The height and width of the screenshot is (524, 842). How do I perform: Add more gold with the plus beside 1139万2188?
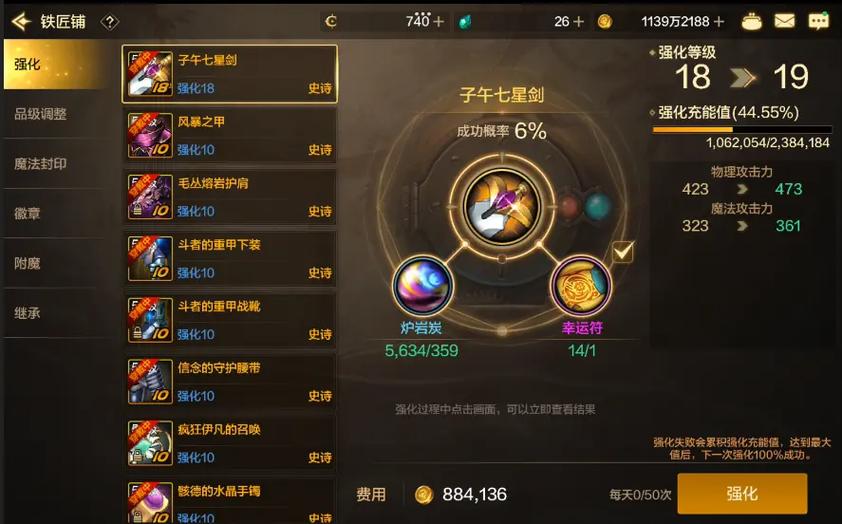click(720, 21)
